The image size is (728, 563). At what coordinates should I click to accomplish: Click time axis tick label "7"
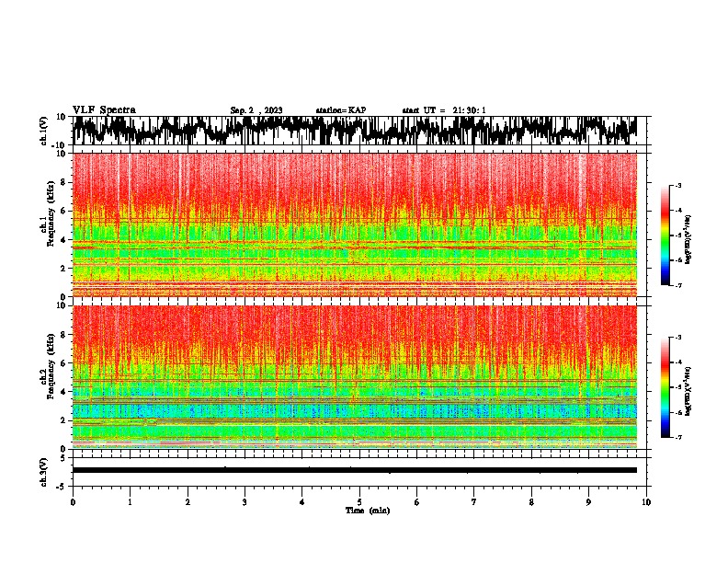(474, 502)
